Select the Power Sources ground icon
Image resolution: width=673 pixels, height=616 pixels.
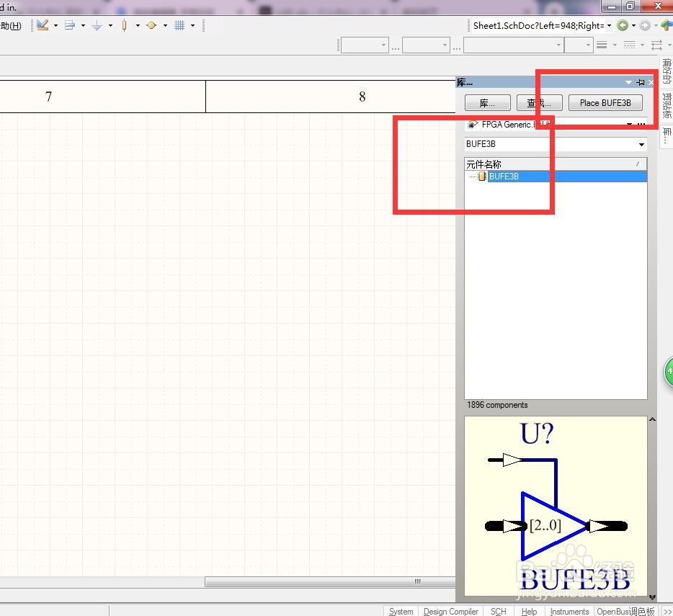coord(97,25)
